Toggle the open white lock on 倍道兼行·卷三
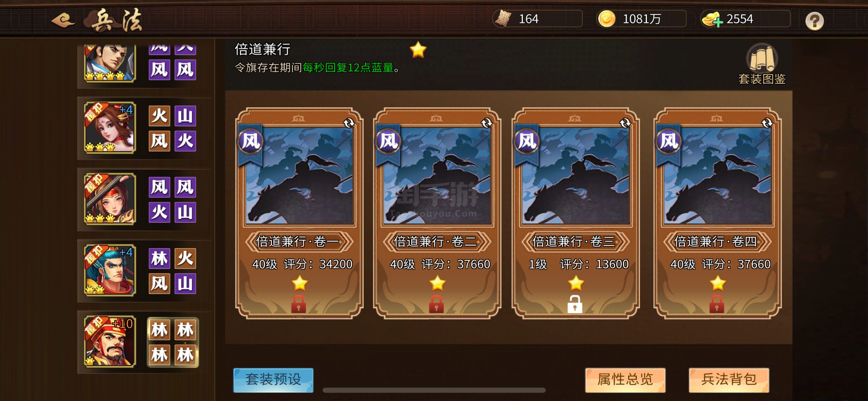The width and height of the screenshot is (868, 401). [575, 304]
